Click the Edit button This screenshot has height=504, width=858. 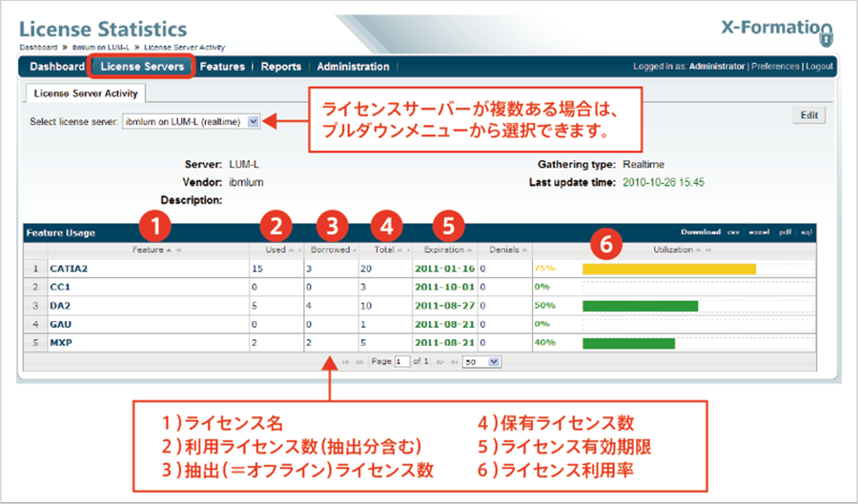(809, 115)
